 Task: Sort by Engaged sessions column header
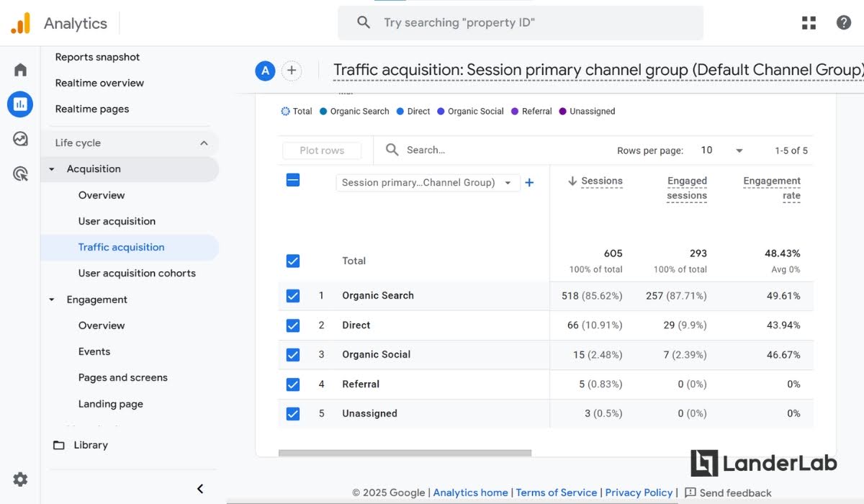click(x=687, y=188)
